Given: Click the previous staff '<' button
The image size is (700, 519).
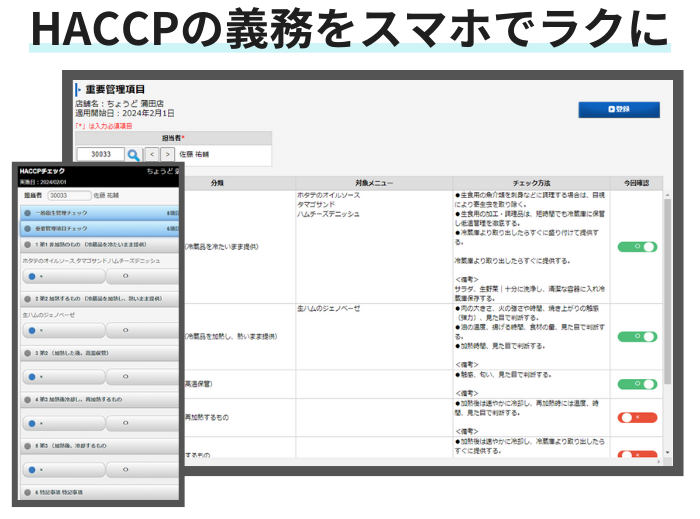Looking at the screenshot, I should pos(152,154).
